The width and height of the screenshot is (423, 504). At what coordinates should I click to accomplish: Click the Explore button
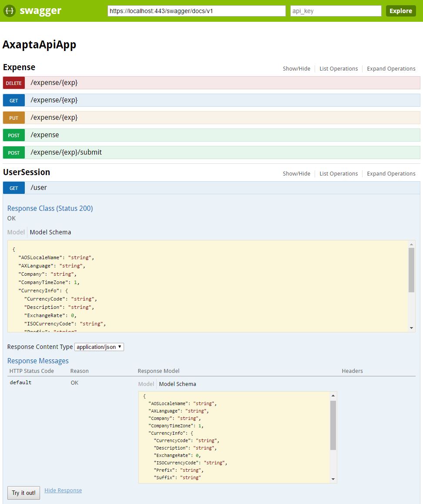click(x=400, y=11)
